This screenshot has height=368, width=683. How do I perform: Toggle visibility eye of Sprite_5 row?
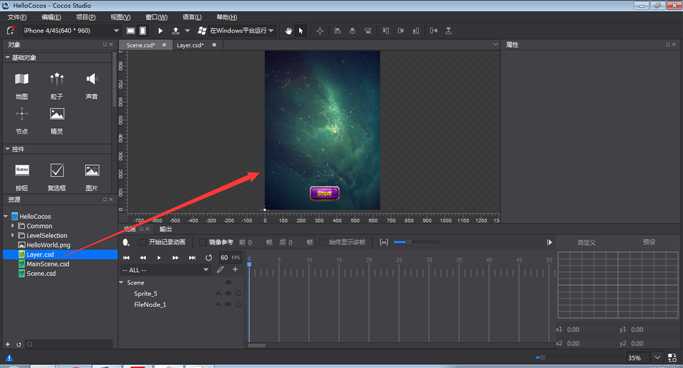click(228, 294)
